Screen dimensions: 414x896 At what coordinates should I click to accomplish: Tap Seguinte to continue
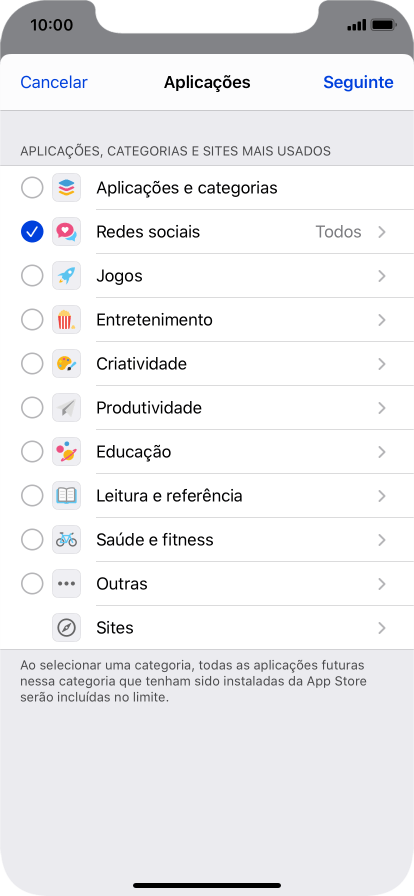tap(359, 82)
